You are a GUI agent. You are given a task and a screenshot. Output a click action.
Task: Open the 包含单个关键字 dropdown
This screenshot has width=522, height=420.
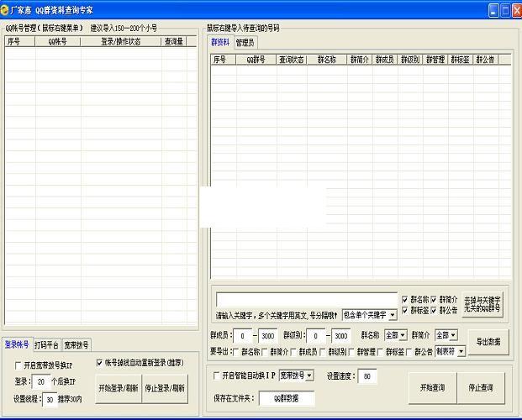[393, 314]
